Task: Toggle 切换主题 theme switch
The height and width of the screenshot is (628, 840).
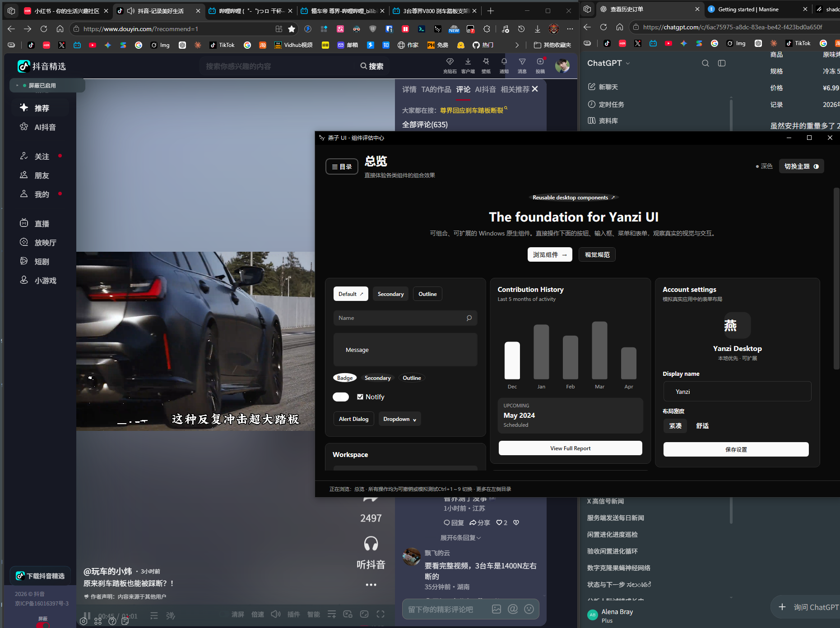Action: tap(802, 166)
